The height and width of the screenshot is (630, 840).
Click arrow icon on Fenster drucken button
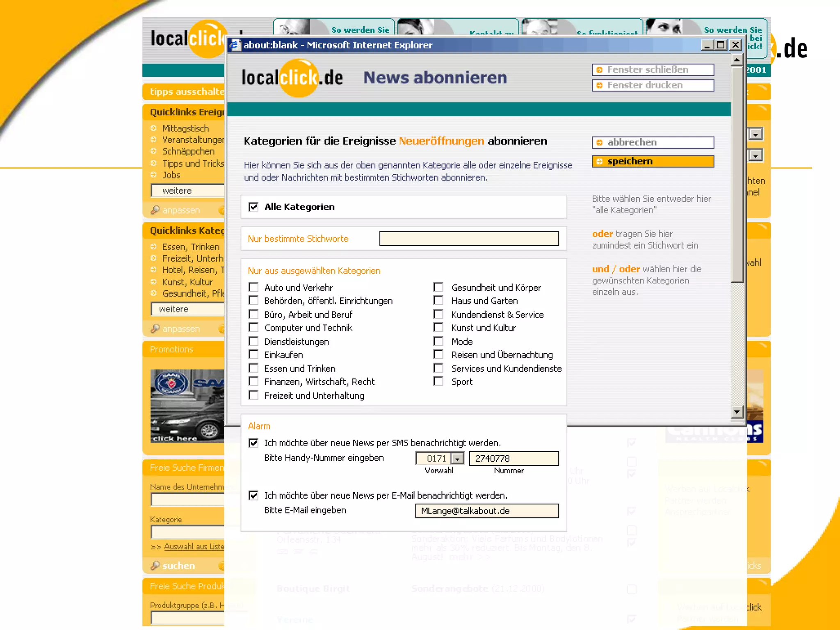pyautogui.click(x=599, y=85)
